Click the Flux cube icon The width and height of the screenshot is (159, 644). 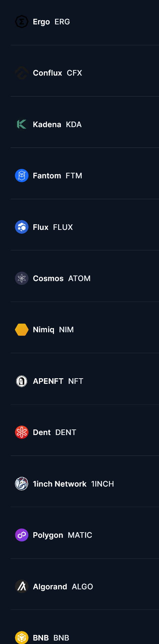pos(22,227)
